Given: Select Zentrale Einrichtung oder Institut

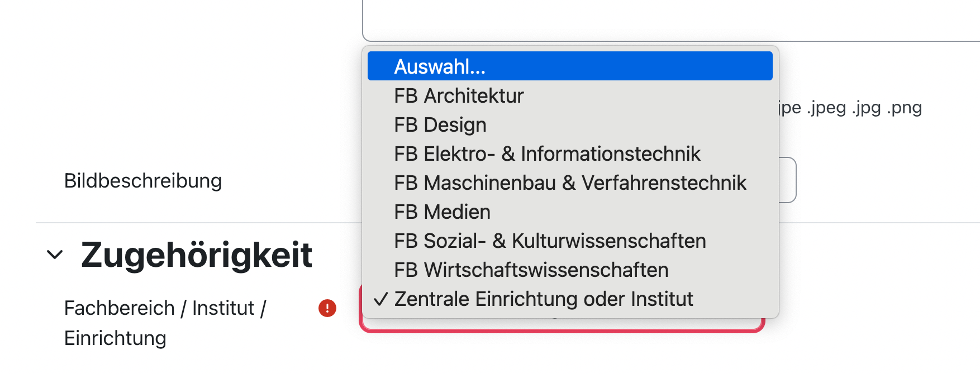Looking at the screenshot, I should coord(543,299).
